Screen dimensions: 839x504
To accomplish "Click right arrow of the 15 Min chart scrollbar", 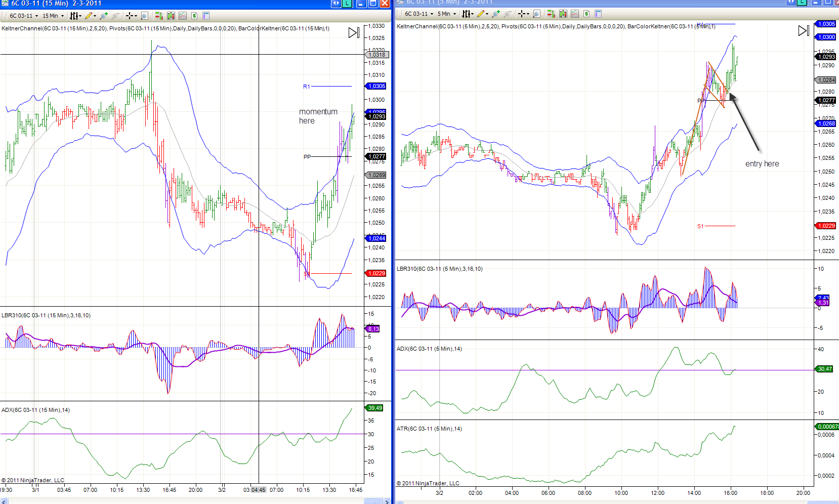I will [x=388, y=501].
